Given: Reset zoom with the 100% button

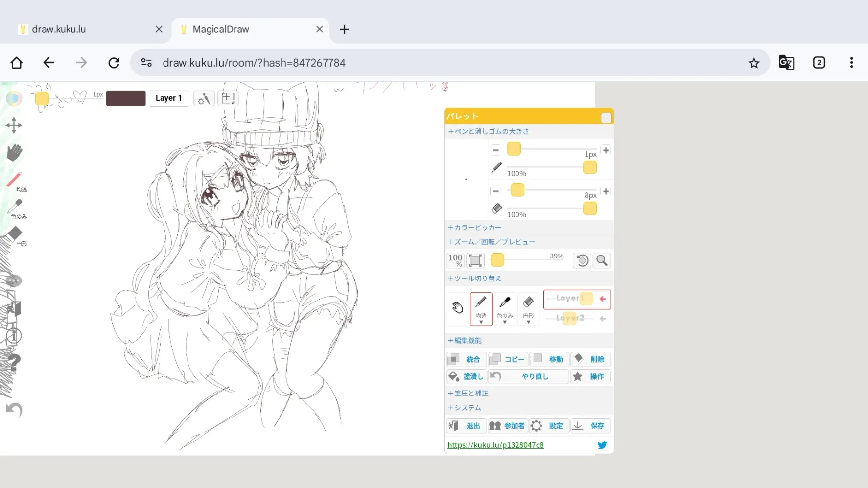Looking at the screenshot, I should (455, 260).
